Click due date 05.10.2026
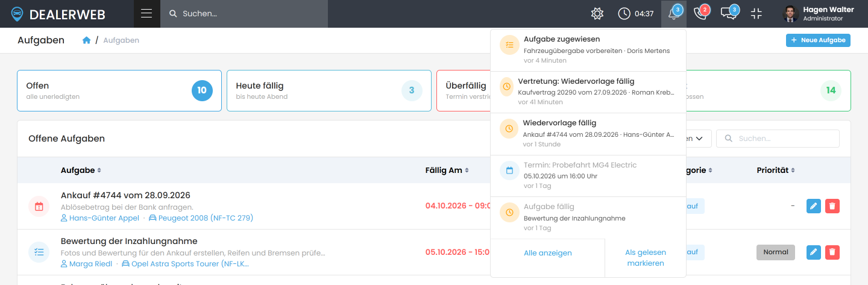The width and height of the screenshot is (868, 285). point(458,252)
